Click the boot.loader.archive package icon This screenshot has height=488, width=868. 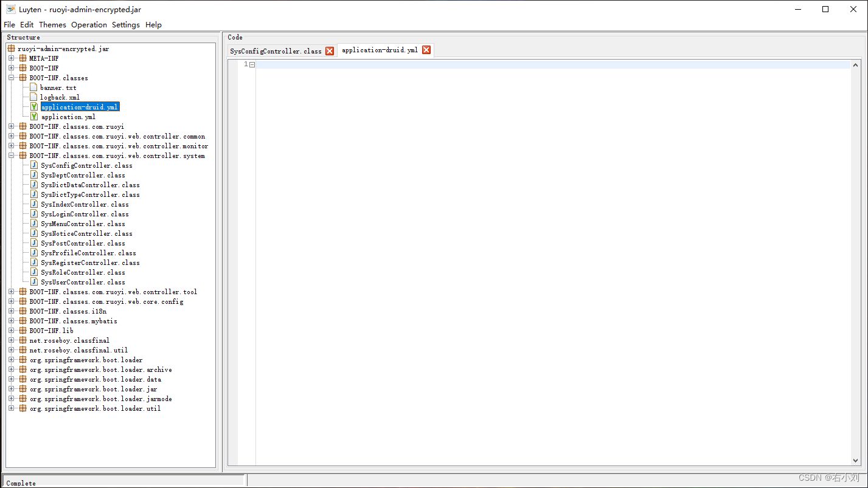pyautogui.click(x=23, y=369)
